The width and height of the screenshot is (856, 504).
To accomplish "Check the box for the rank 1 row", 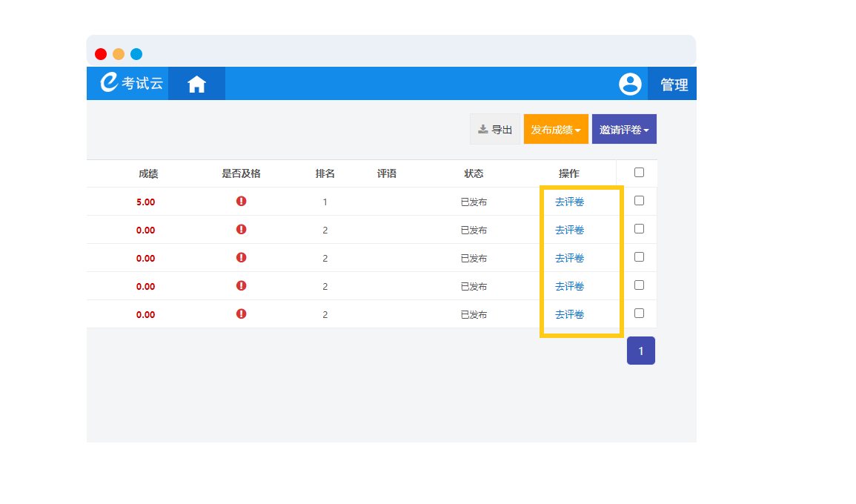I will click(639, 201).
